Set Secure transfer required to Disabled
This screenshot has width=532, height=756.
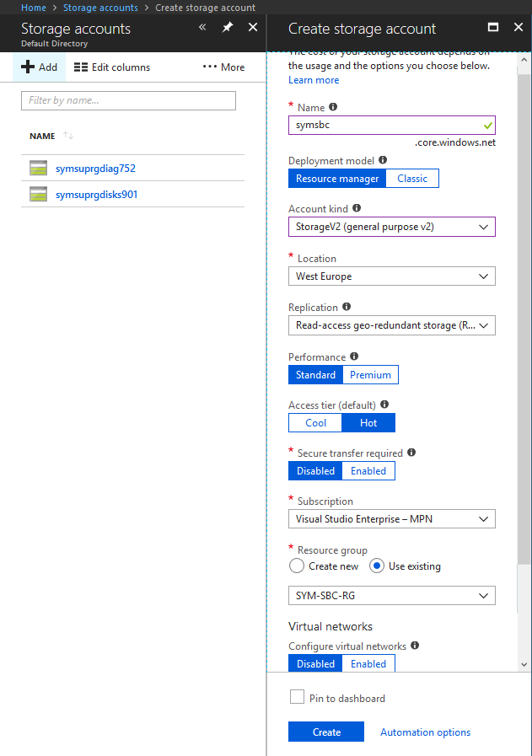(315, 471)
